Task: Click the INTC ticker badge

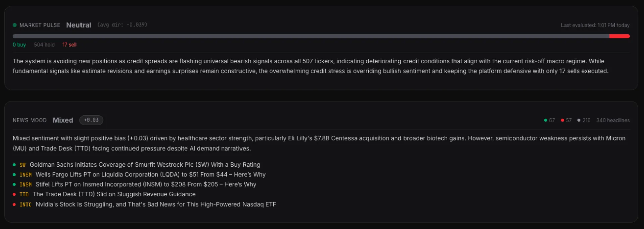Action: point(26,205)
